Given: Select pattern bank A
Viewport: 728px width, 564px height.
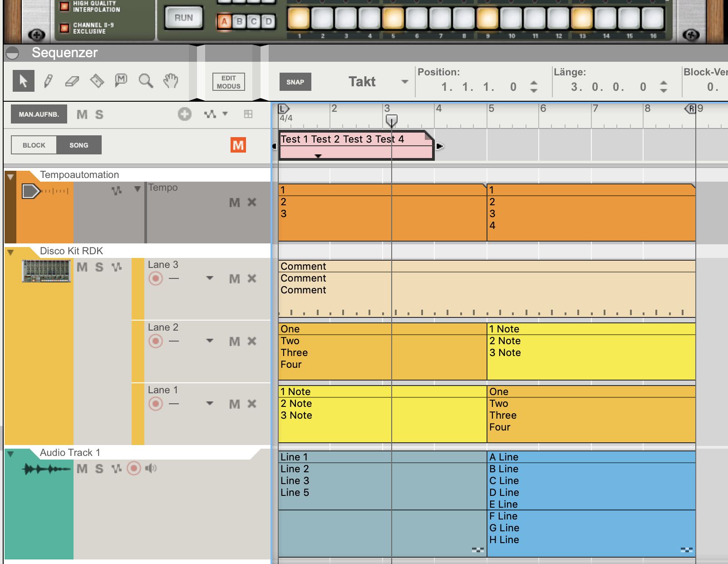Looking at the screenshot, I should click(224, 21).
